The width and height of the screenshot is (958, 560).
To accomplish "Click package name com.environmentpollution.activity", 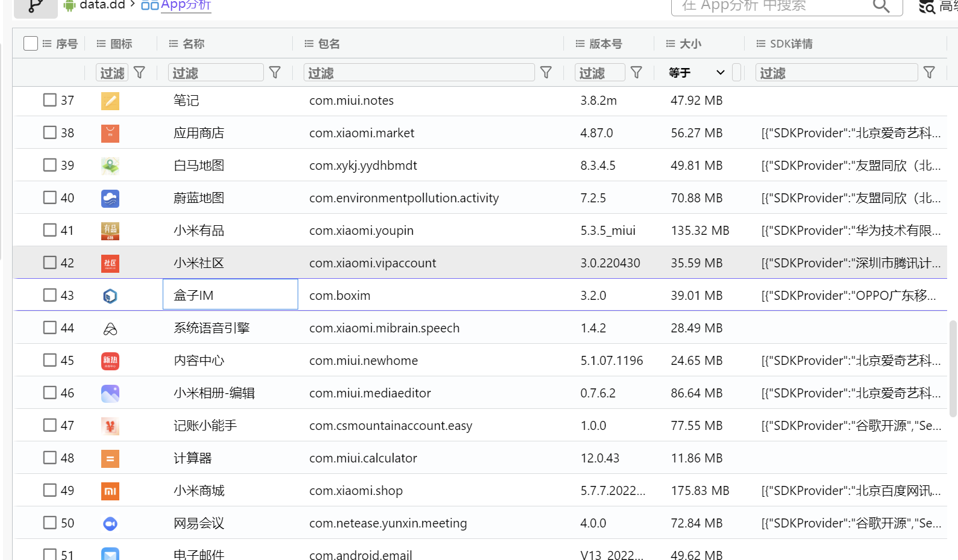I will click(x=404, y=198).
